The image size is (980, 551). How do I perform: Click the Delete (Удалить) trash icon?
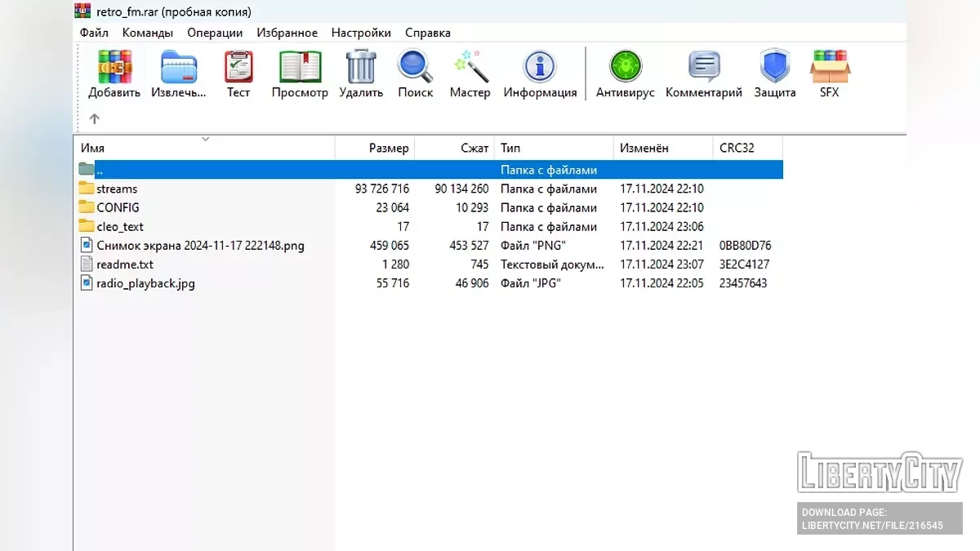pyautogui.click(x=361, y=67)
